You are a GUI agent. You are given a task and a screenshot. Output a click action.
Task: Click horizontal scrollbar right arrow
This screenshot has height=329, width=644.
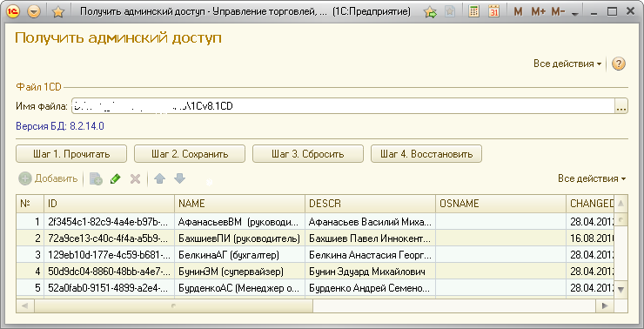tap(604, 305)
